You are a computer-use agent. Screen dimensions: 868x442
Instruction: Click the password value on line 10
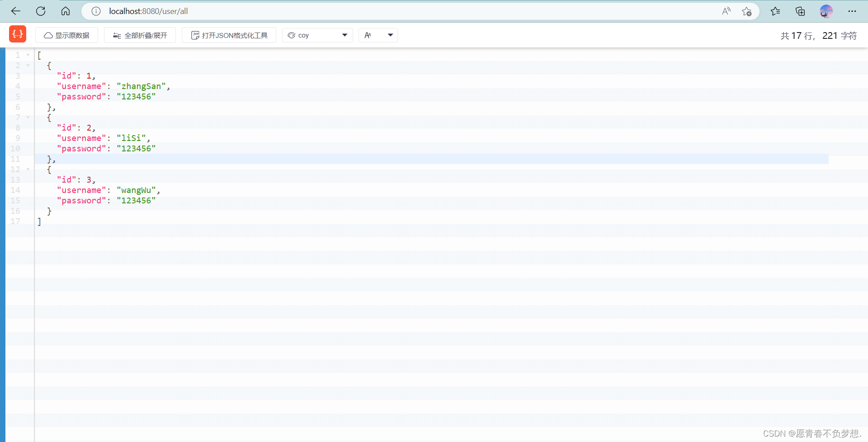136,149
